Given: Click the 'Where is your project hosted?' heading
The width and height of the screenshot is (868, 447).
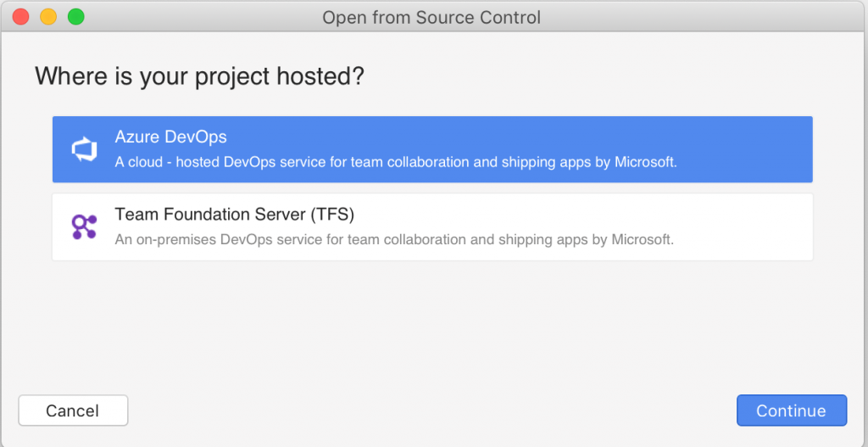Looking at the screenshot, I should (200, 76).
